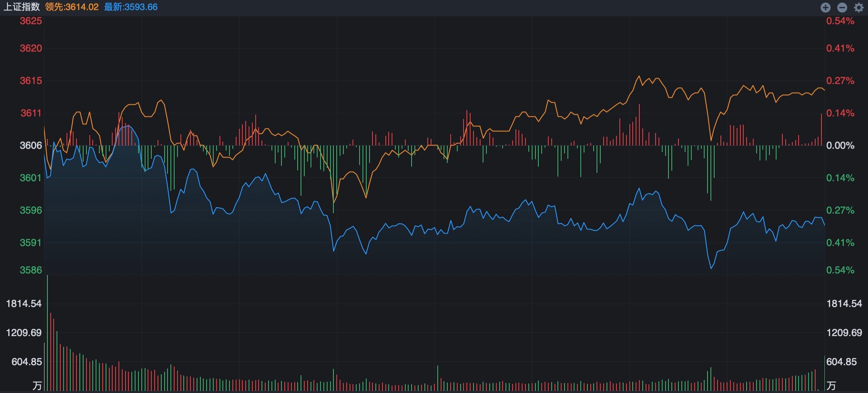The height and width of the screenshot is (393, 868).
Task: Click the 3591 price axis label
Action: (31, 243)
